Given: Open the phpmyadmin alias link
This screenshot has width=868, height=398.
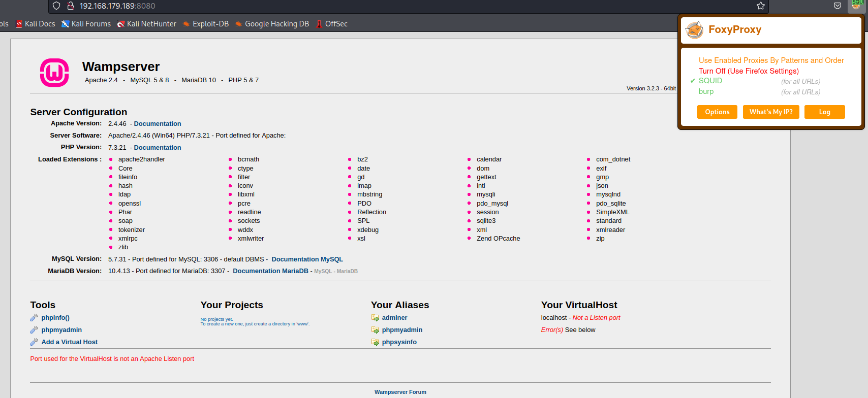Looking at the screenshot, I should 402,330.
